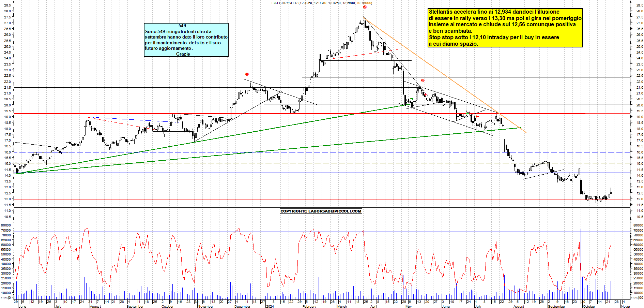This screenshot has width=644, height=308.
Task: Click 19.0 on the right price axis
Action: [x=639, y=117]
